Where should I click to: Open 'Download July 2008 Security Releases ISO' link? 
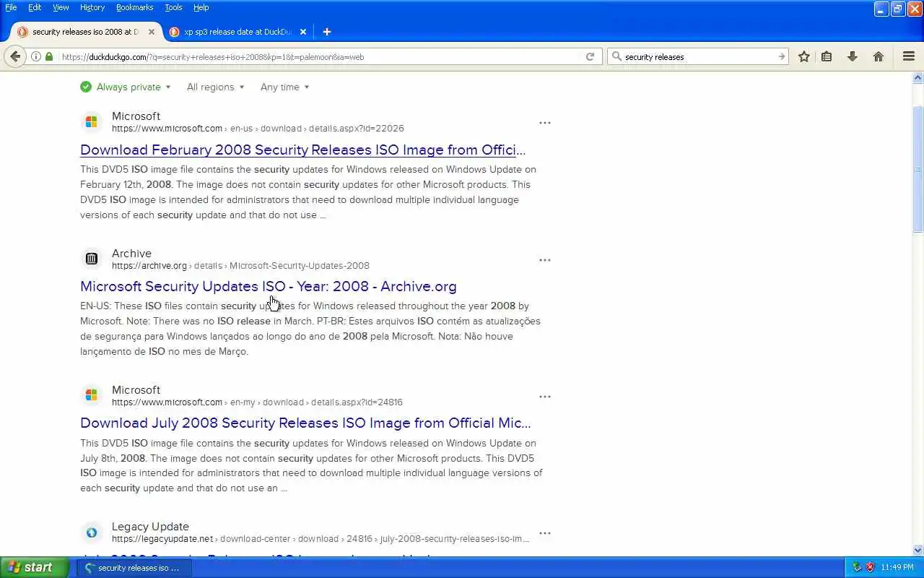click(305, 423)
